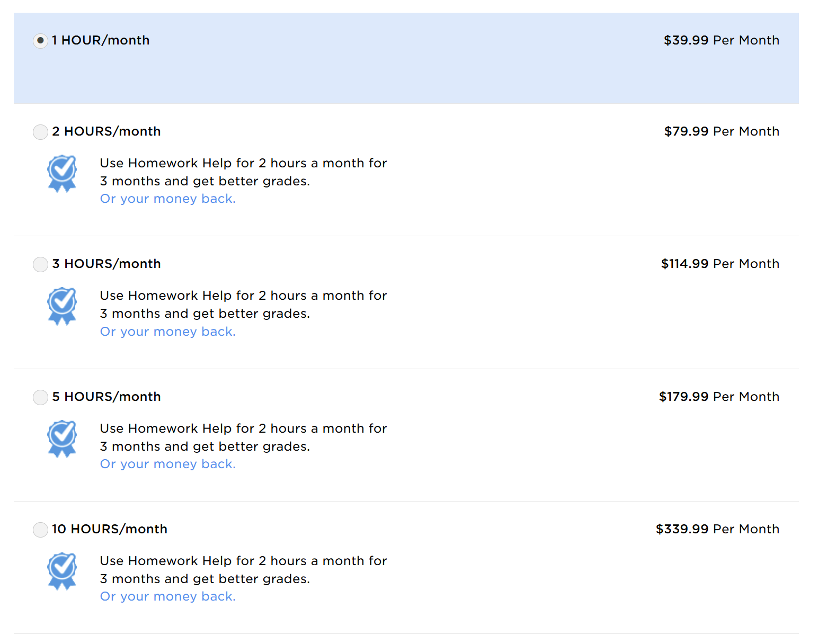Click the $39.99 Per Month price

tap(722, 40)
